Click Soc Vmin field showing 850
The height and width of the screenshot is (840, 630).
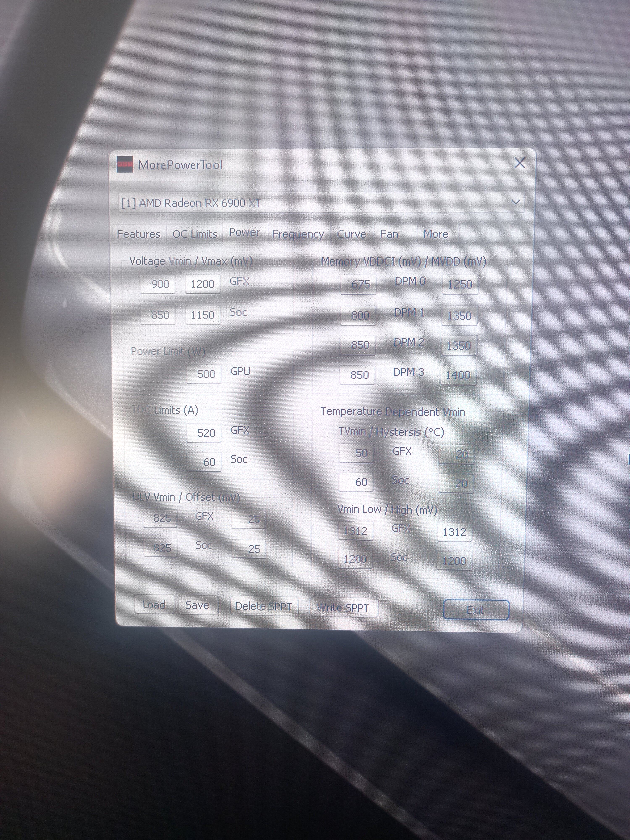click(x=158, y=314)
